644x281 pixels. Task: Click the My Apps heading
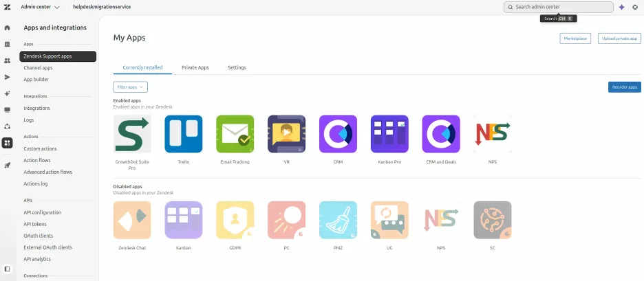point(129,38)
